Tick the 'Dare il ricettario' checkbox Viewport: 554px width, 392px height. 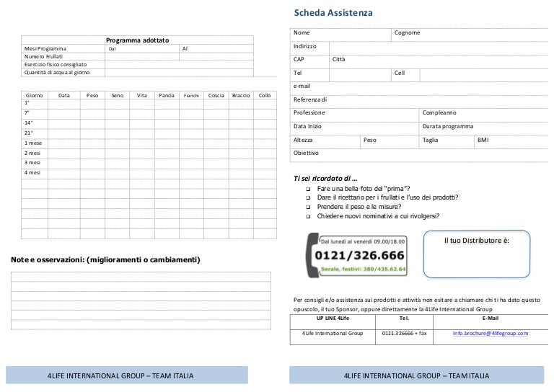pyautogui.click(x=308, y=198)
